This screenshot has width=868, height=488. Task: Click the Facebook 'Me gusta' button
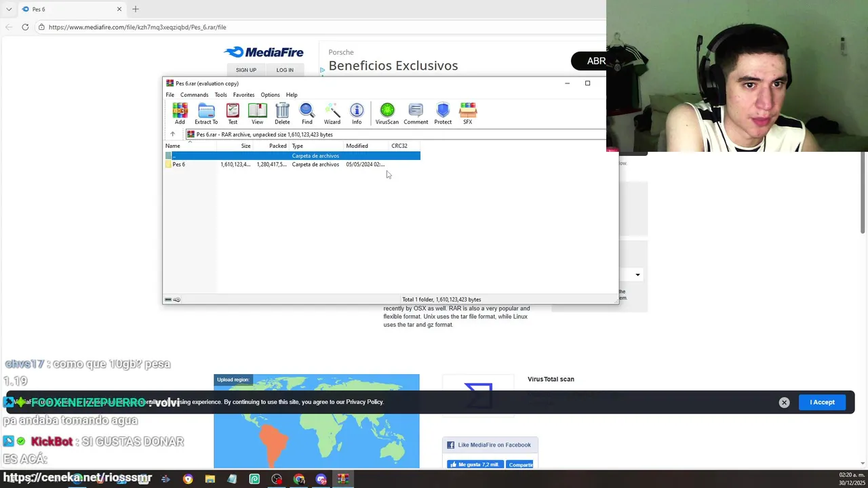(475, 464)
